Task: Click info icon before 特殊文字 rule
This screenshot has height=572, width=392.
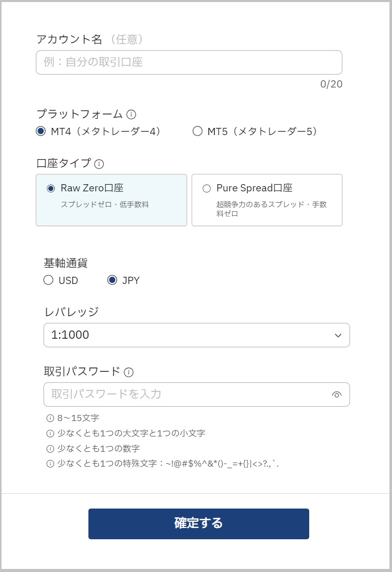Action: 50,464
